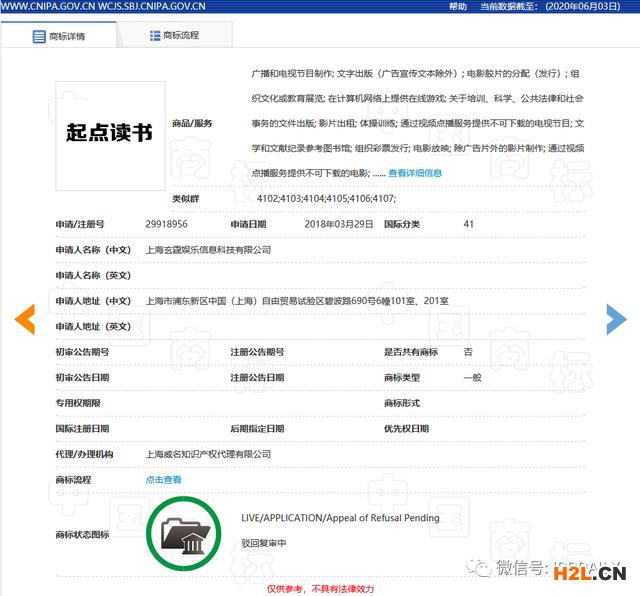Switch to the 商标流程 tab
This screenshot has height=596, width=640.
pyautogui.click(x=175, y=35)
